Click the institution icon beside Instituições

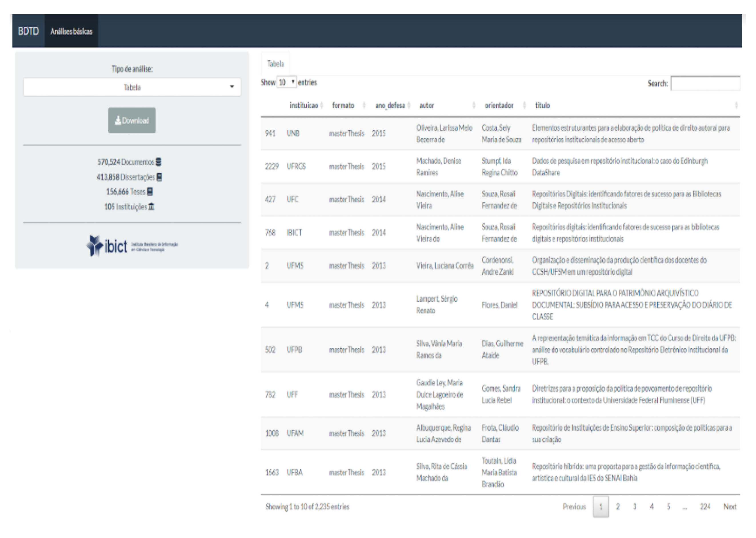pyautogui.click(x=151, y=207)
